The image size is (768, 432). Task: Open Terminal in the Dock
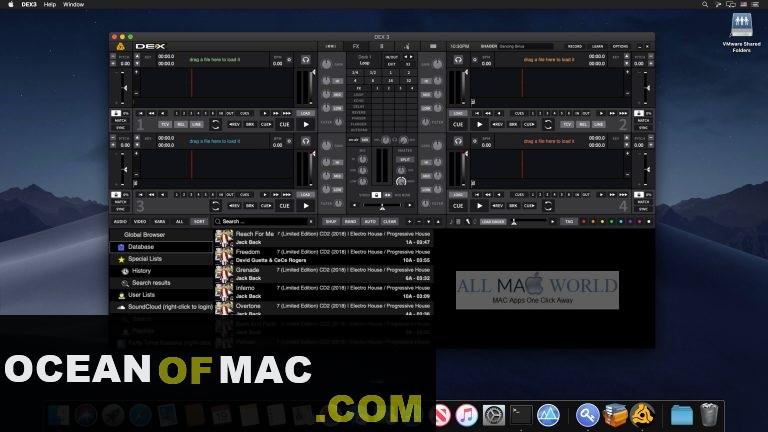521,415
